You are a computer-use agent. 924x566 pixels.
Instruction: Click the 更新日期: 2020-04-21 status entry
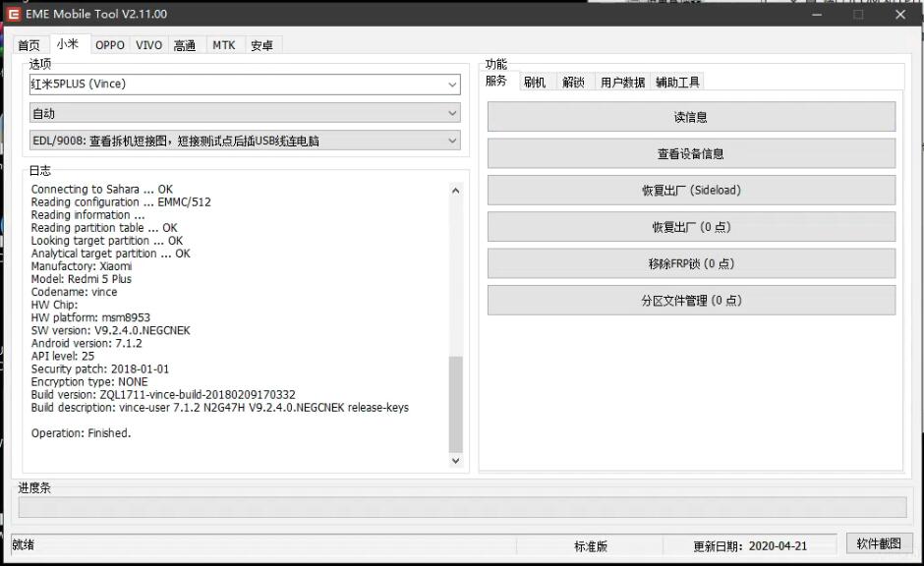point(750,546)
